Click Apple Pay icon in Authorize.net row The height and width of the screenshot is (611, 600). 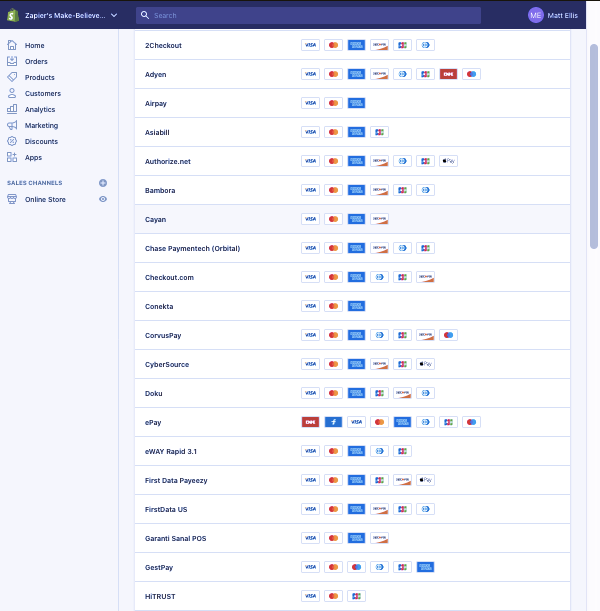click(x=448, y=161)
